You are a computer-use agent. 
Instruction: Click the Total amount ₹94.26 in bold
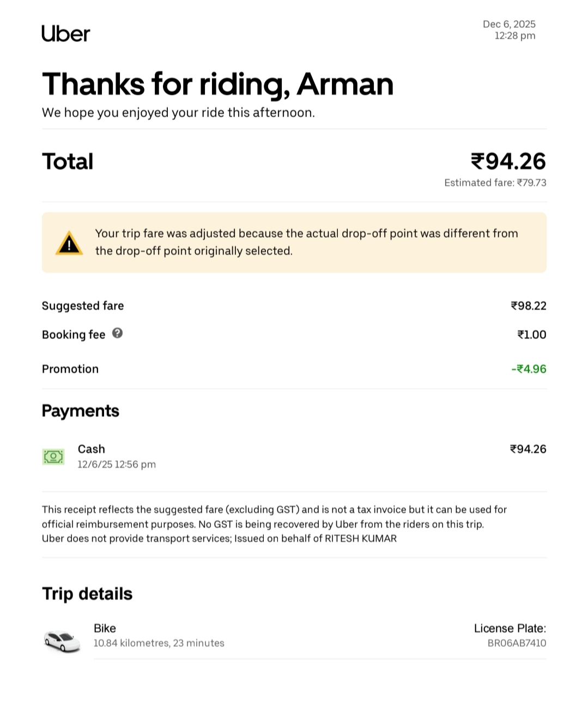[508, 161]
